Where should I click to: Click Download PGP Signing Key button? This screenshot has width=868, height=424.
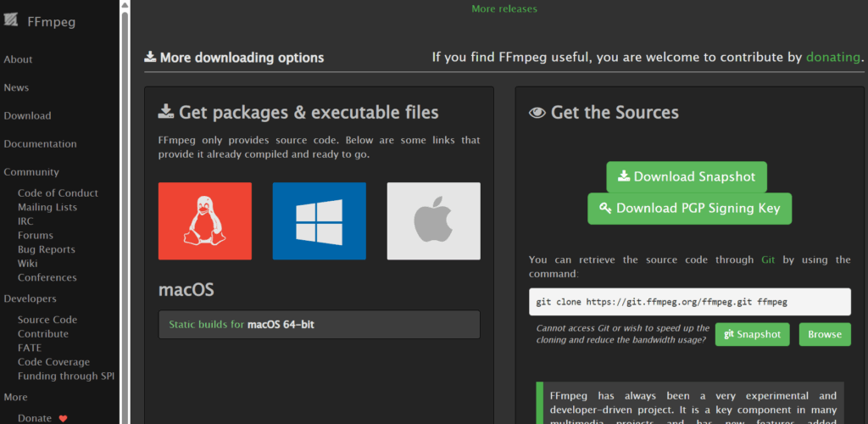pyautogui.click(x=689, y=209)
